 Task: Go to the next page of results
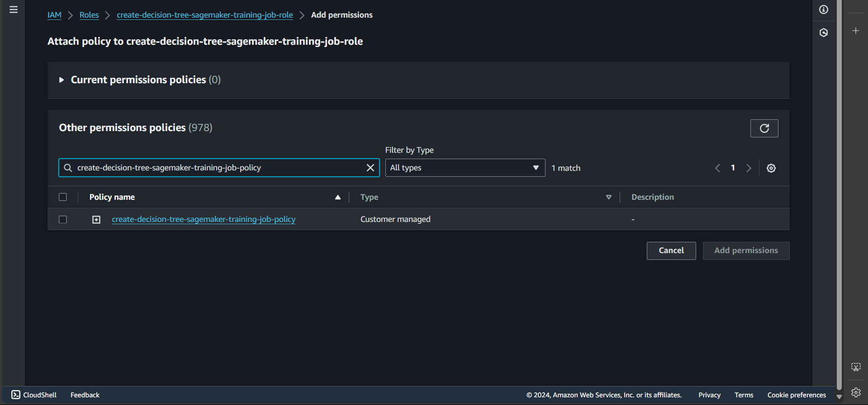[x=749, y=168]
